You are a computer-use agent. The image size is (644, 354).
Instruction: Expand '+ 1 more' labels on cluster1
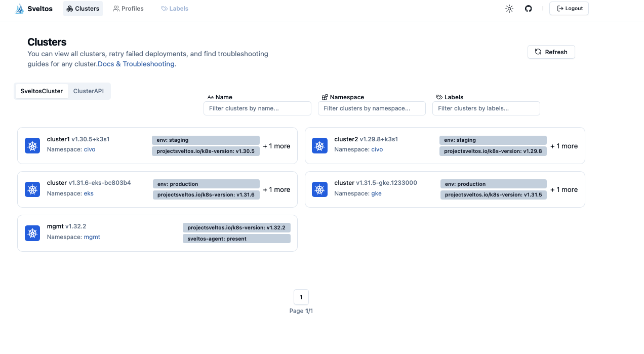click(x=276, y=146)
